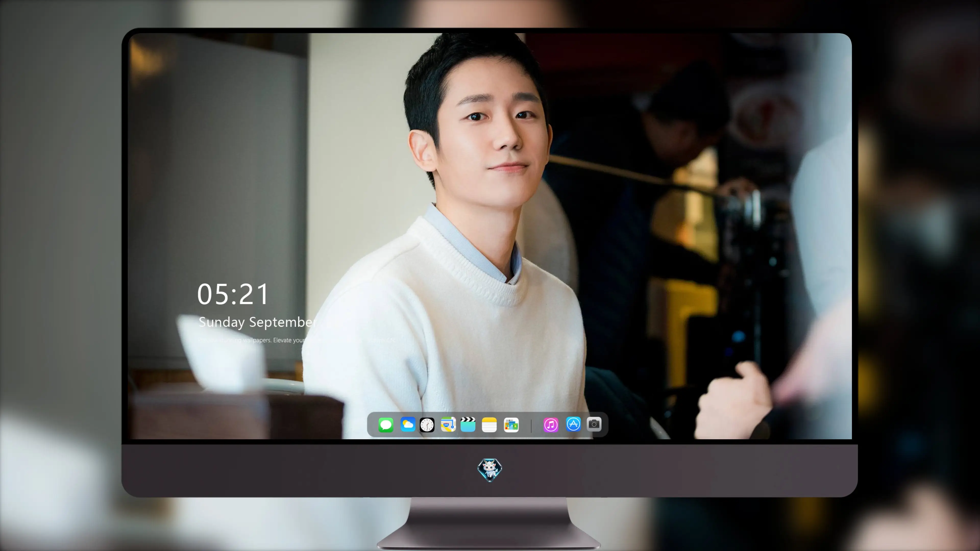The image size is (980, 551).
Task: Open the Passbook cards app in dock
Action: 511,425
